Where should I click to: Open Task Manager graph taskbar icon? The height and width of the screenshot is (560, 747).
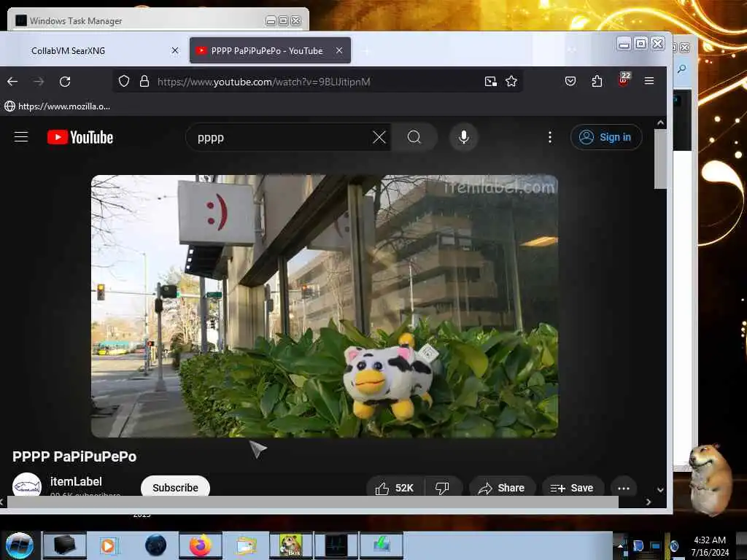(336, 545)
